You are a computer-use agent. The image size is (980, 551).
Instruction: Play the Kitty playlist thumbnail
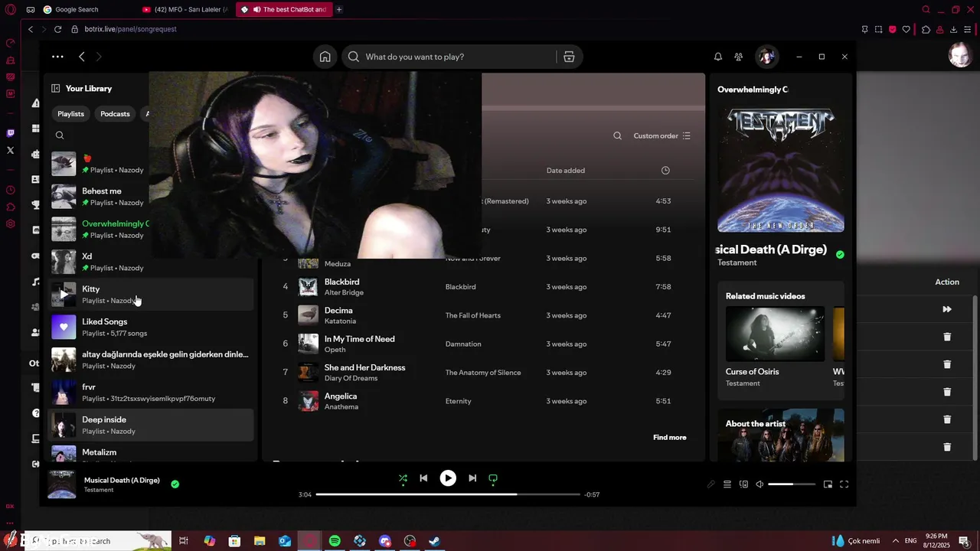coord(64,294)
